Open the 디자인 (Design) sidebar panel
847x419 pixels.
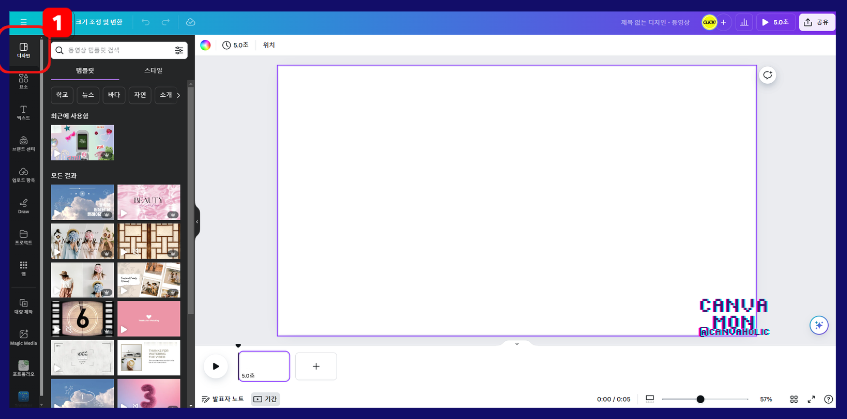[x=23, y=51]
